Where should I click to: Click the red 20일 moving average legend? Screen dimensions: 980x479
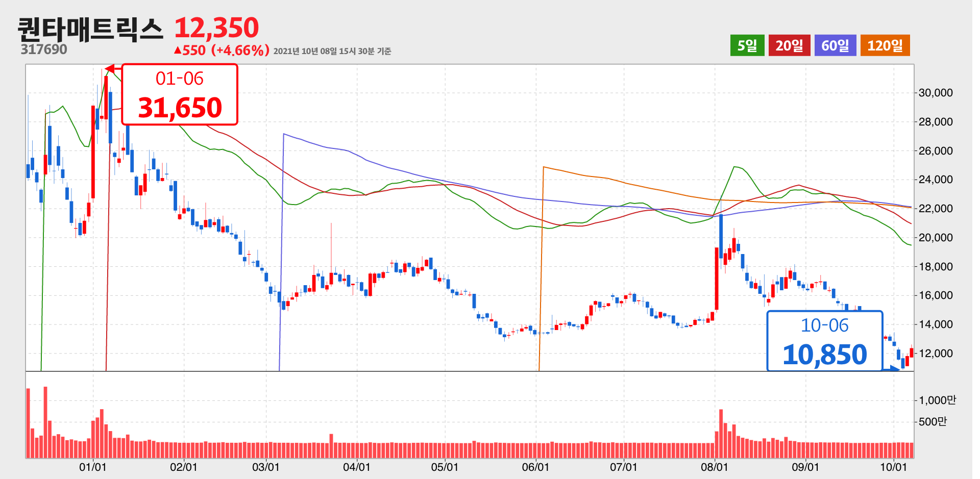click(x=789, y=45)
